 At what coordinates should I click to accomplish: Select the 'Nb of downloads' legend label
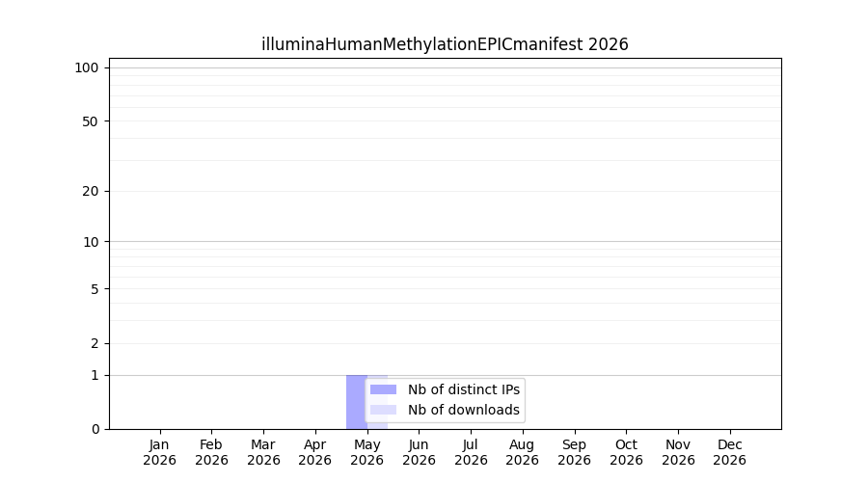pos(463,410)
